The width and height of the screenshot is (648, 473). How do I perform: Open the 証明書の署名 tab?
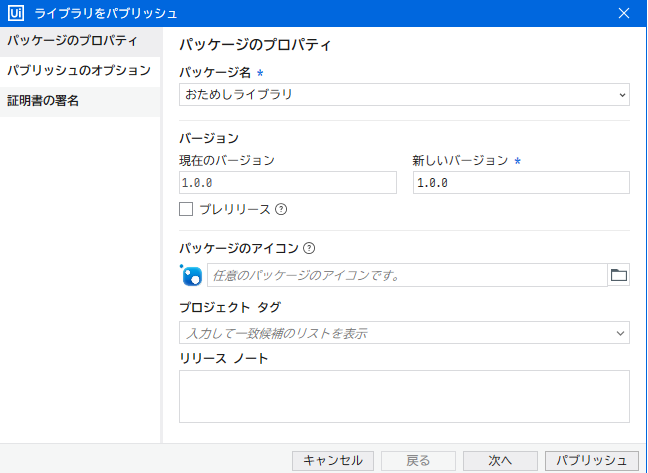pos(80,101)
